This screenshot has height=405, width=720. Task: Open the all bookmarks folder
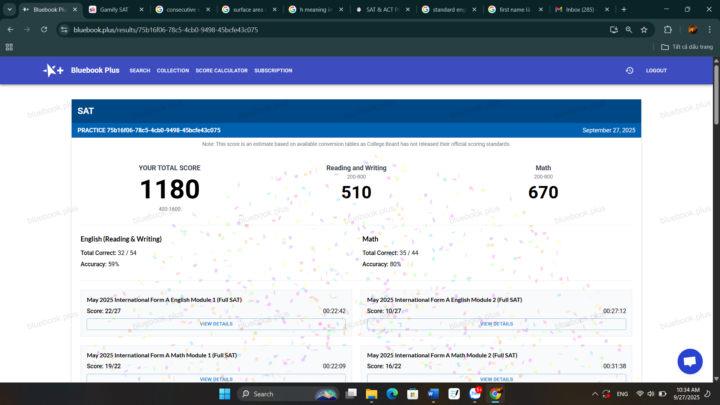coord(686,47)
